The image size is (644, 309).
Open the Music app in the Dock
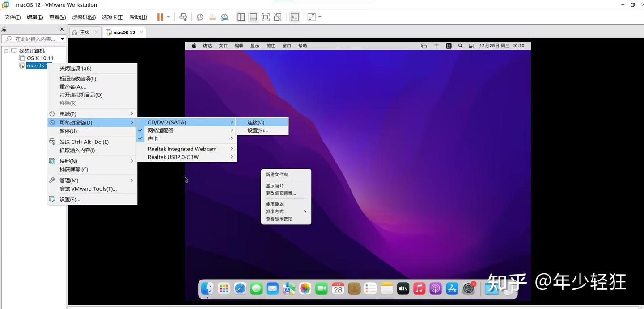419,288
